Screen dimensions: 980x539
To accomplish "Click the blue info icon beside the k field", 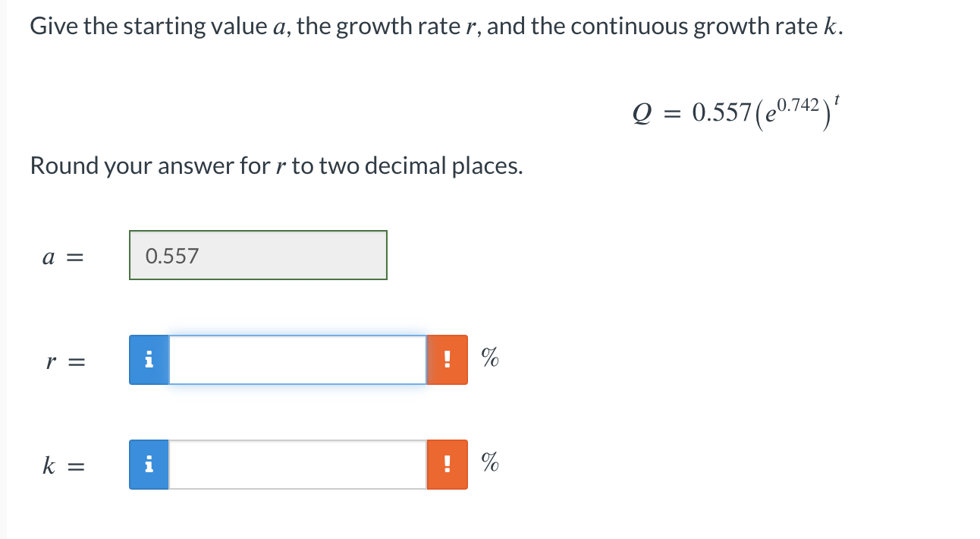I will (149, 464).
